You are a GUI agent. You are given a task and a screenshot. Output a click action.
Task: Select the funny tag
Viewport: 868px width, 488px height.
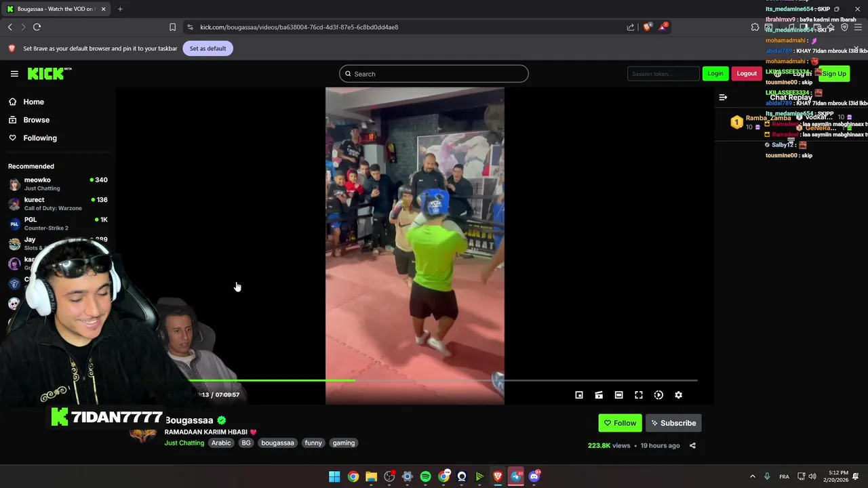(313, 443)
